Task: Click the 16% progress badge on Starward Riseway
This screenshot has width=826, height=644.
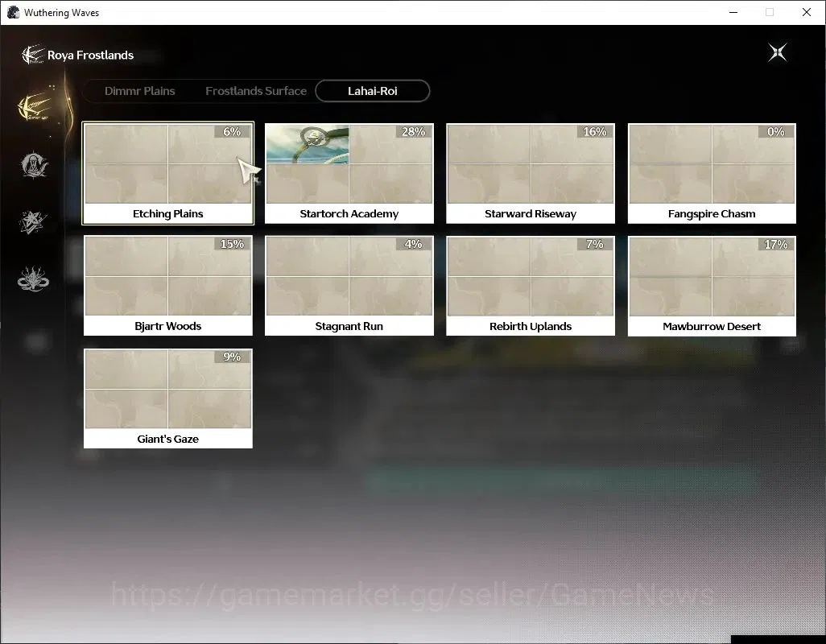Action: coord(595,132)
